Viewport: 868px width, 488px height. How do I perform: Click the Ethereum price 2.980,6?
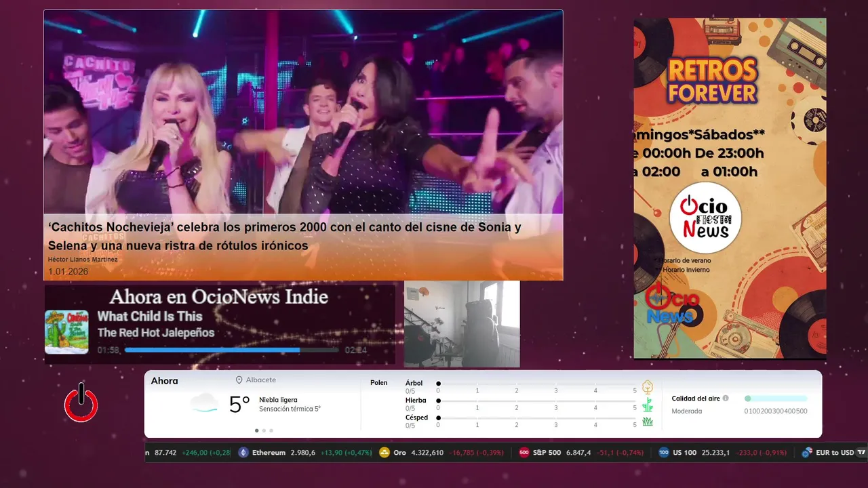[303, 453]
